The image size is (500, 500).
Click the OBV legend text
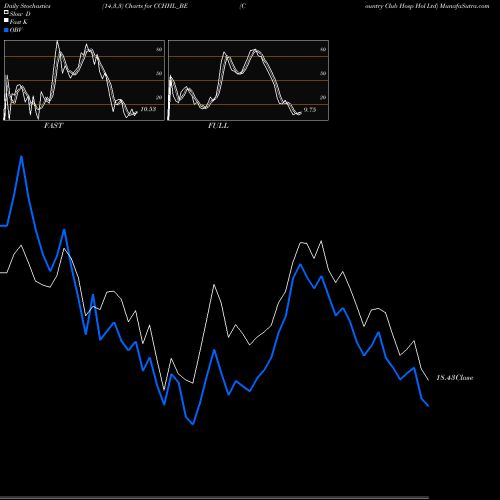tap(16, 30)
